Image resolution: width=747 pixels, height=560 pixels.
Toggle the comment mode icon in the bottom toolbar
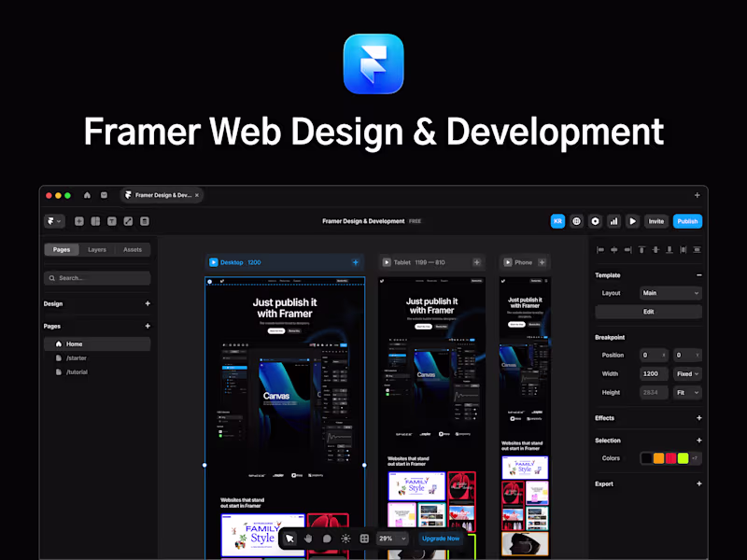(x=327, y=539)
